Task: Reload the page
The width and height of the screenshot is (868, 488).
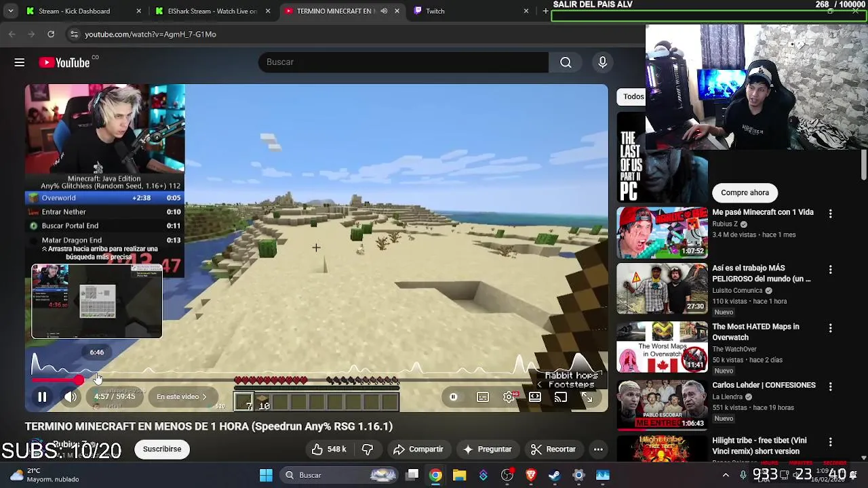Action: tap(51, 35)
